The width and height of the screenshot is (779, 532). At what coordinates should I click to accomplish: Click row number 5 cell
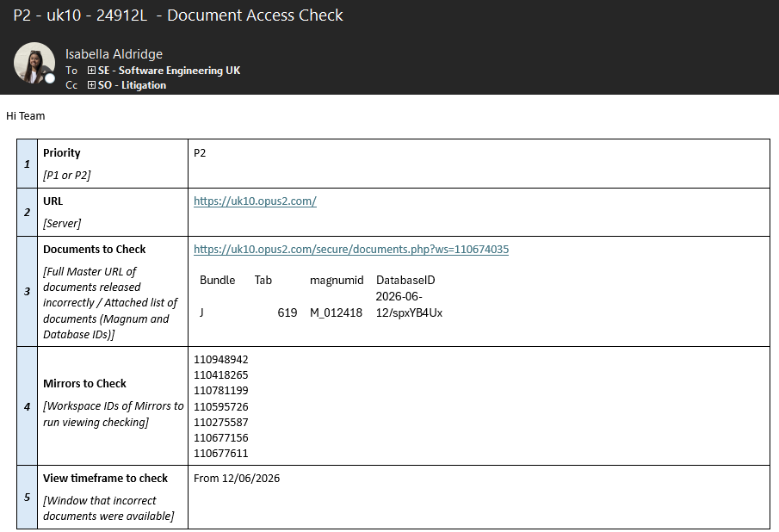tap(28, 498)
